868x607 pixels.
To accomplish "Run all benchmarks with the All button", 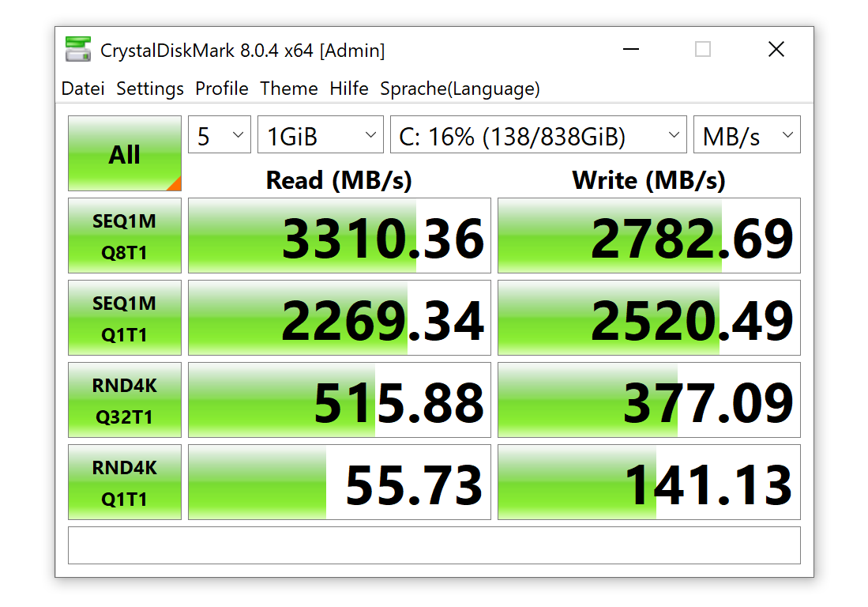I will (125, 153).
